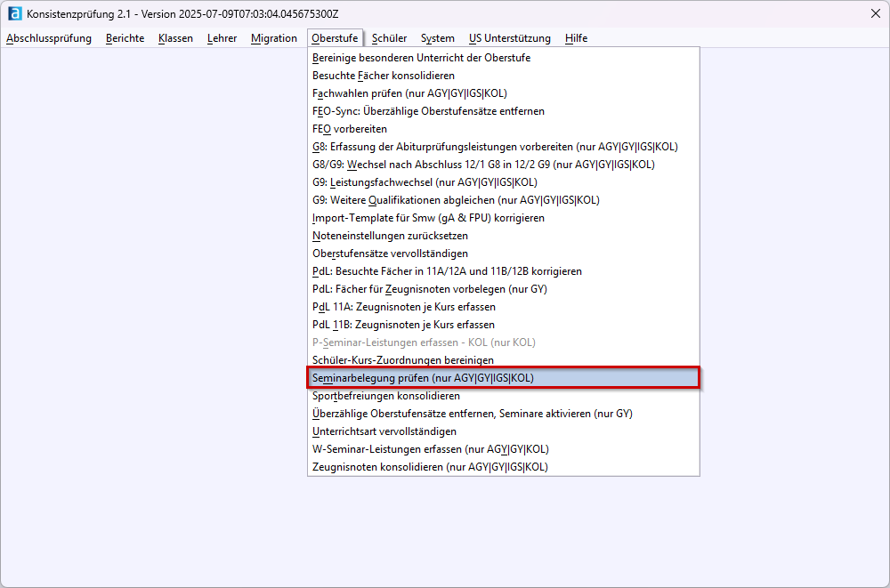Viewport: 890px width, 588px height.
Task: Select Besuchte Fächer konsolidieren
Action: pos(504,76)
